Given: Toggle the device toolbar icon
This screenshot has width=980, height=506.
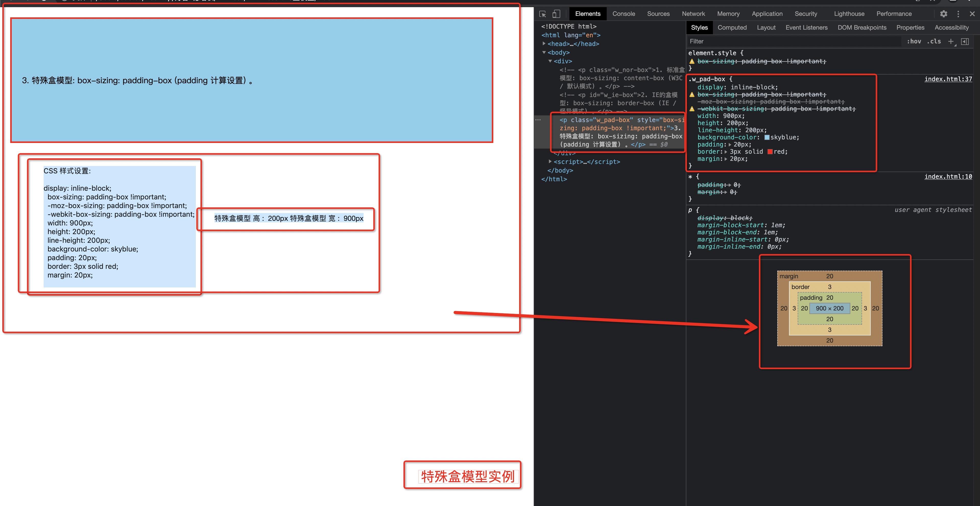Looking at the screenshot, I should (x=556, y=14).
